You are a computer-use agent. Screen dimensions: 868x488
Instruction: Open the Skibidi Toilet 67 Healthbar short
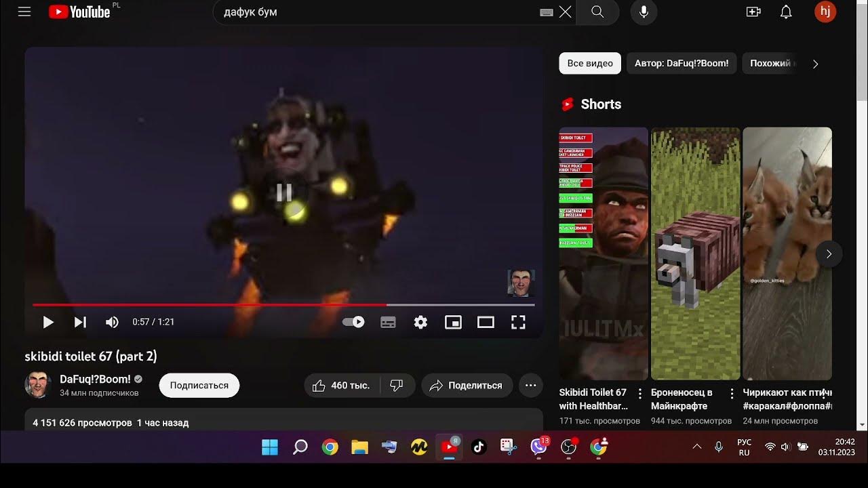pyautogui.click(x=604, y=253)
